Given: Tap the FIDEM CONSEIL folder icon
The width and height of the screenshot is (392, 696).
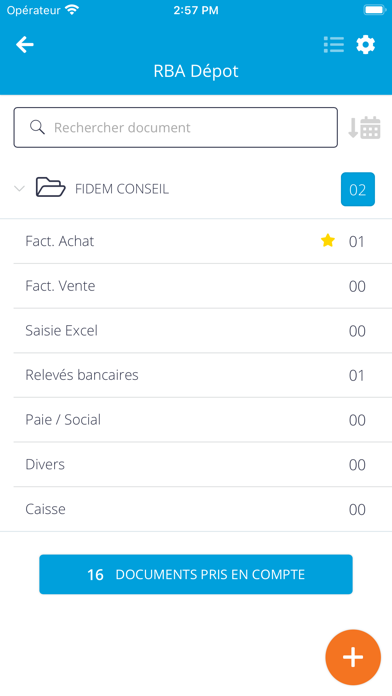Looking at the screenshot, I should point(51,187).
